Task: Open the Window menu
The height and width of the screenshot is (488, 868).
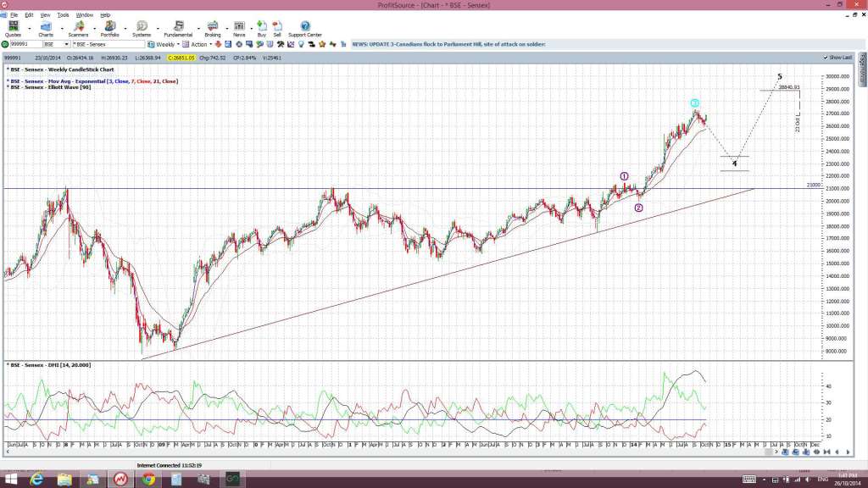Action: 84,15
